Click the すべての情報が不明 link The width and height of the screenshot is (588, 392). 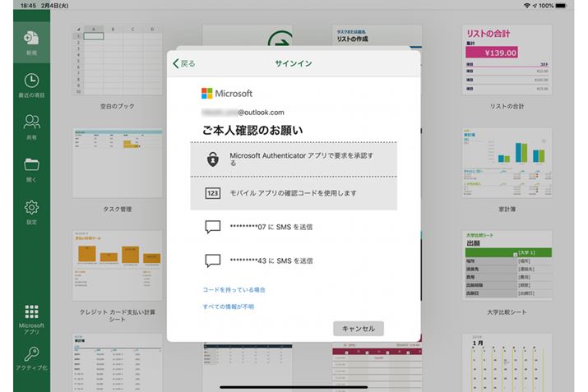tap(229, 306)
